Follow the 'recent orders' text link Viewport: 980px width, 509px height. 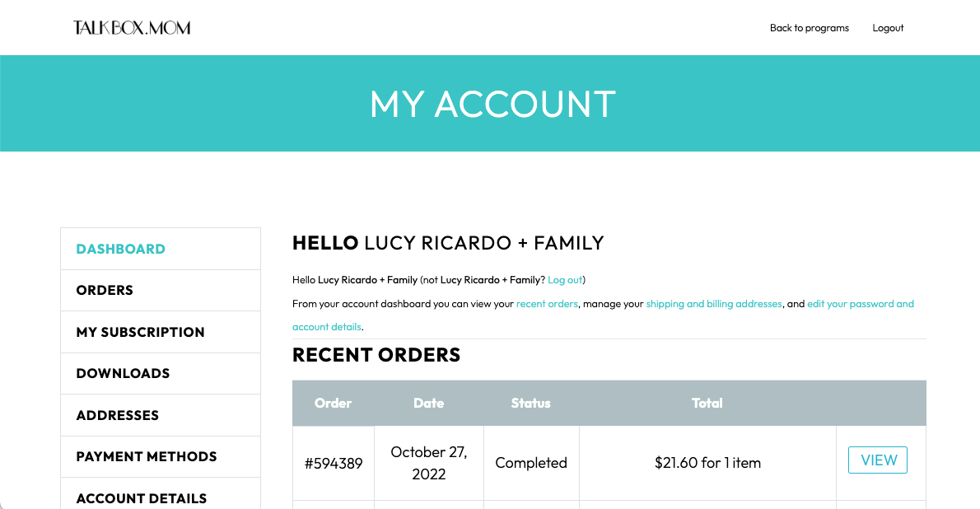pyautogui.click(x=547, y=304)
